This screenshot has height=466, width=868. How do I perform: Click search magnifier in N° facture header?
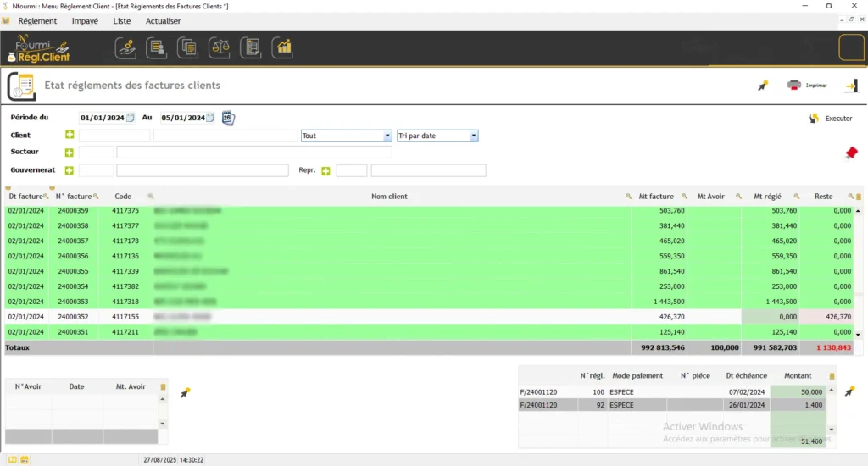(96, 197)
